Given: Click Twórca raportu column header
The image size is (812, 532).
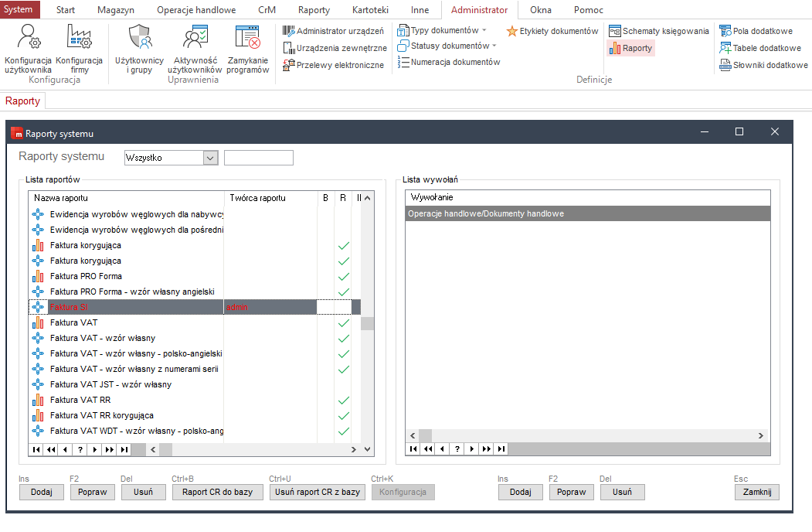Looking at the screenshot, I should point(270,198).
